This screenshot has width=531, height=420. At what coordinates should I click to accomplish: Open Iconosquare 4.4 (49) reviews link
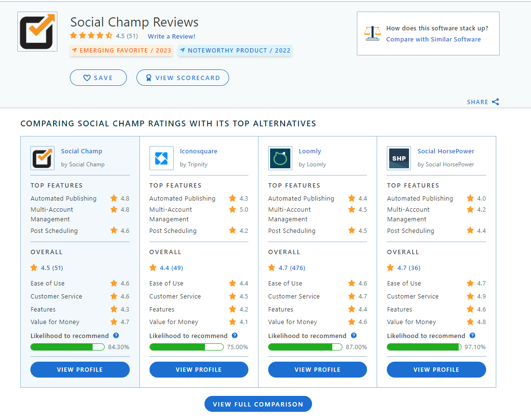pyautogui.click(x=171, y=268)
